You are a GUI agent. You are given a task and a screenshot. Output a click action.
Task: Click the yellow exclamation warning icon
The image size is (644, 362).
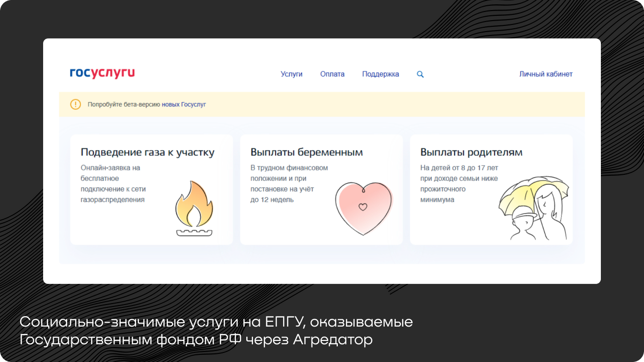(76, 104)
